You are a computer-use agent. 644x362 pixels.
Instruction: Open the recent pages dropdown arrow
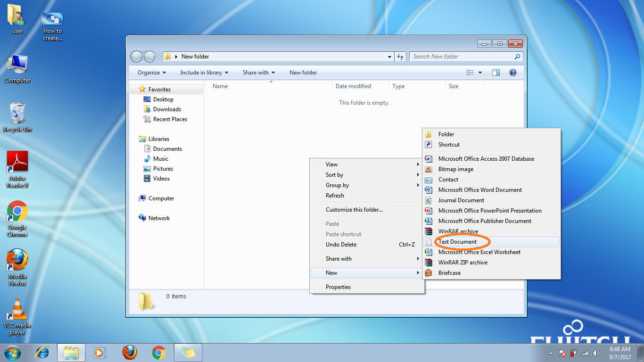click(159, 57)
